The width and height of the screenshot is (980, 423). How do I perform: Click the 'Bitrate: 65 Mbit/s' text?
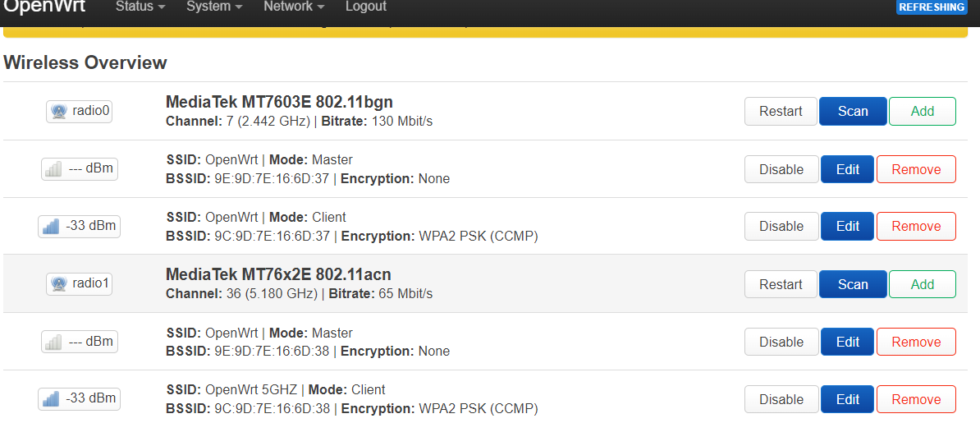coord(382,293)
